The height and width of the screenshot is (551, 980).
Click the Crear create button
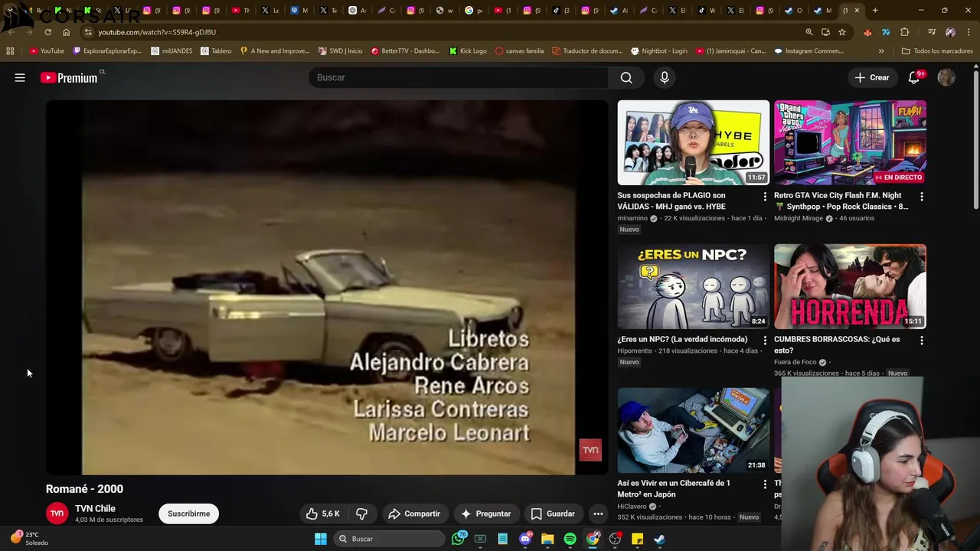tap(872, 77)
